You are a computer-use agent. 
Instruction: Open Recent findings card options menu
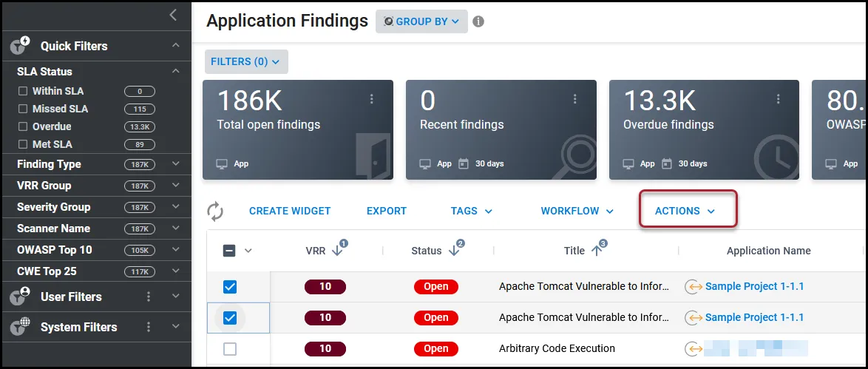coord(574,99)
